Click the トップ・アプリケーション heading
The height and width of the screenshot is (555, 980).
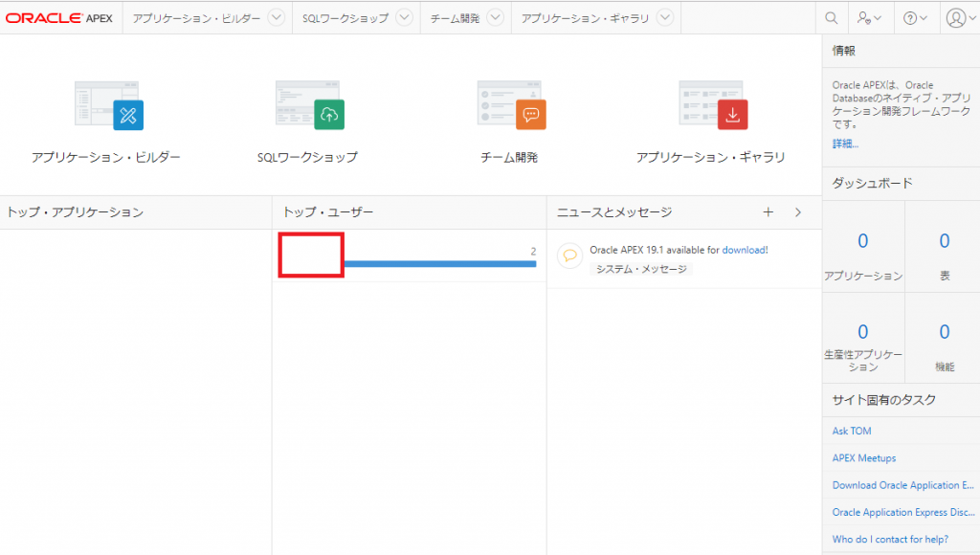pos(75,212)
